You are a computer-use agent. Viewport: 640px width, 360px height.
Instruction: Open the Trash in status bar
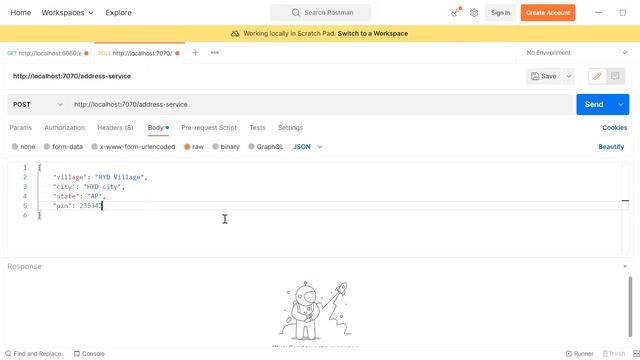pos(614,353)
